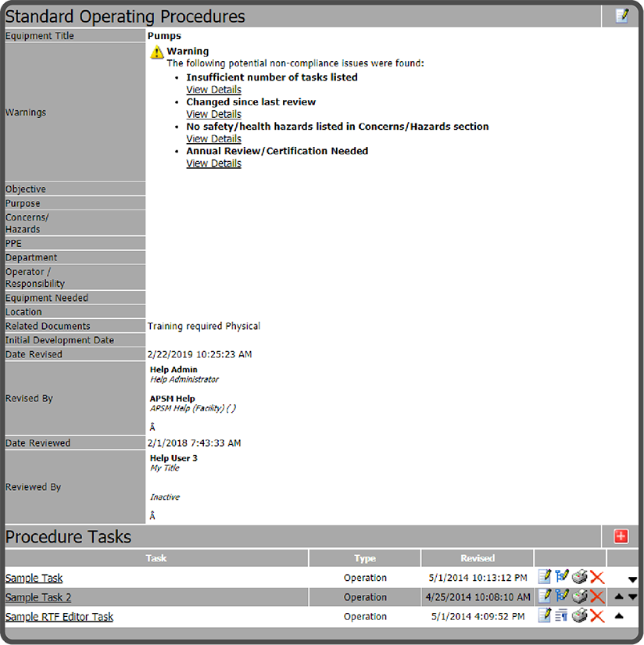Open the Sample RTF Editor Task link
Viewport: 644px width, 645px height.
(x=59, y=616)
